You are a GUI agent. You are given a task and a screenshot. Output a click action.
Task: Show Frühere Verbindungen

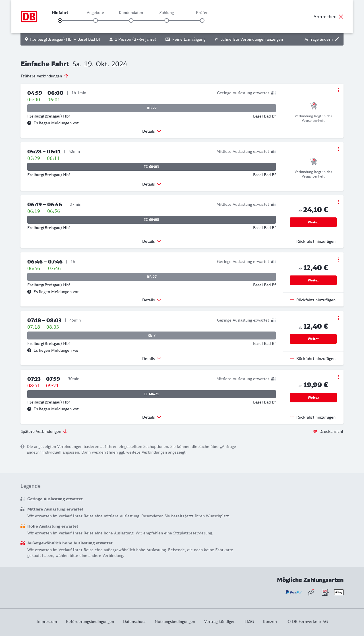45,76
